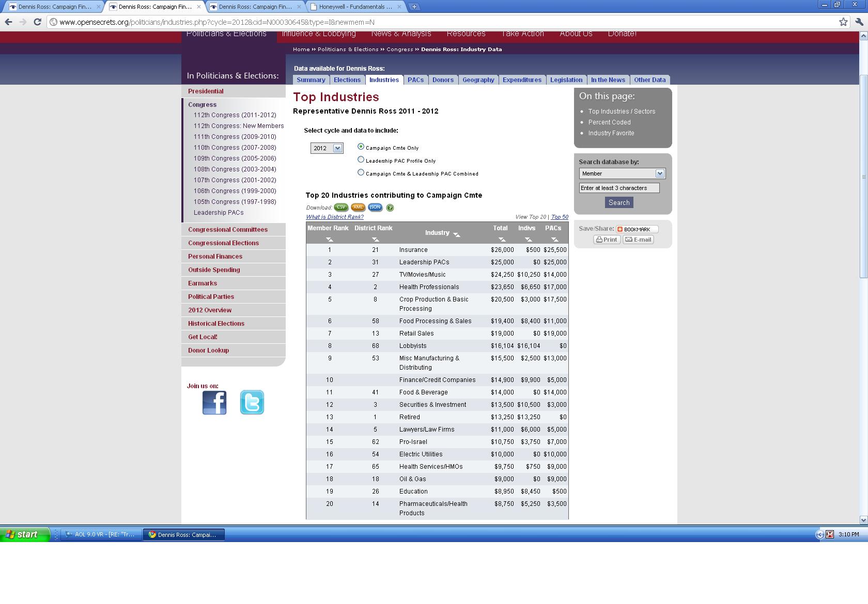Image resolution: width=868 pixels, height=604 pixels.
Task: Download data as JSON
Action: click(x=375, y=208)
